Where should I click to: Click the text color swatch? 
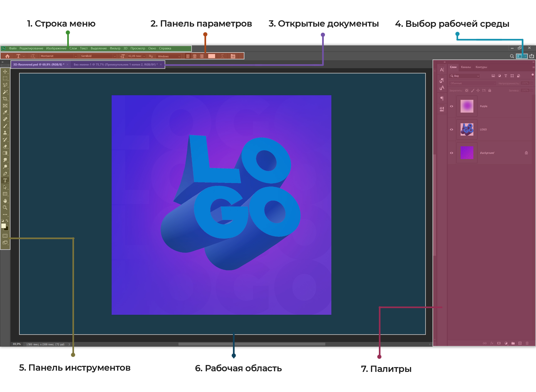point(211,56)
